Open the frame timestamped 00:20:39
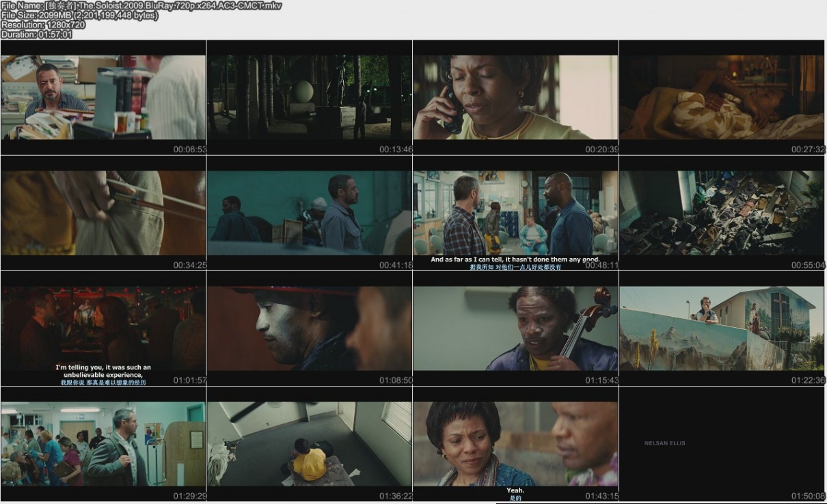The height and width of the screenshot is (504, 827). [516, 97]
